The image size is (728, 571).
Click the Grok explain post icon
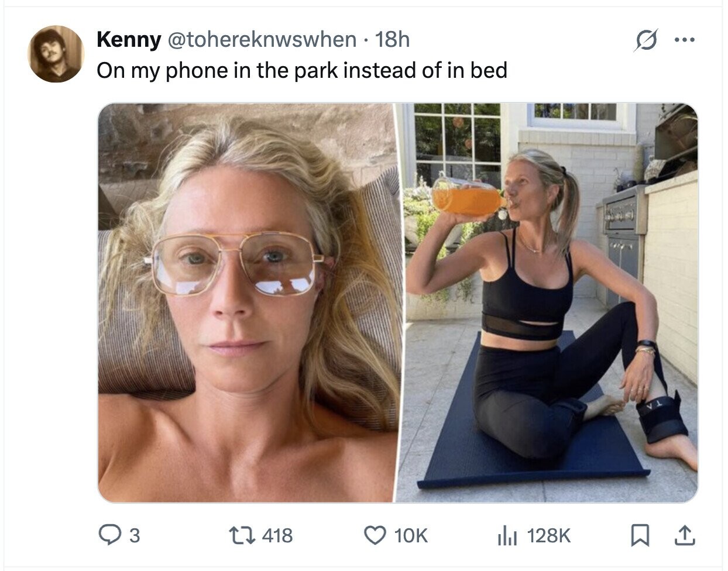[645, 41]
